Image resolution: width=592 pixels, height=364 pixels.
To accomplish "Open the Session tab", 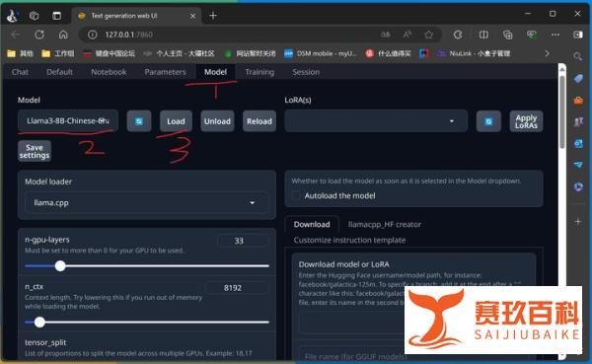I will pyautogui.click(x=306, y=72).
